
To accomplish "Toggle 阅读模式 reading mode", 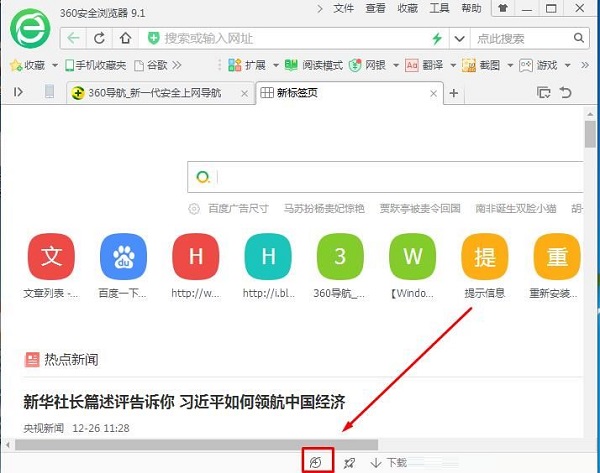I will pos(310,65).
